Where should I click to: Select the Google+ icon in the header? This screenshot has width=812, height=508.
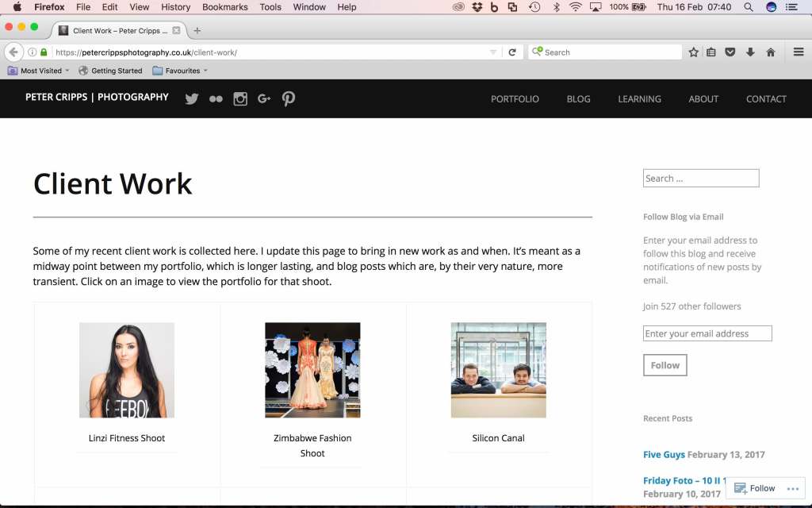pyautogui.click(x=264, y=98)
